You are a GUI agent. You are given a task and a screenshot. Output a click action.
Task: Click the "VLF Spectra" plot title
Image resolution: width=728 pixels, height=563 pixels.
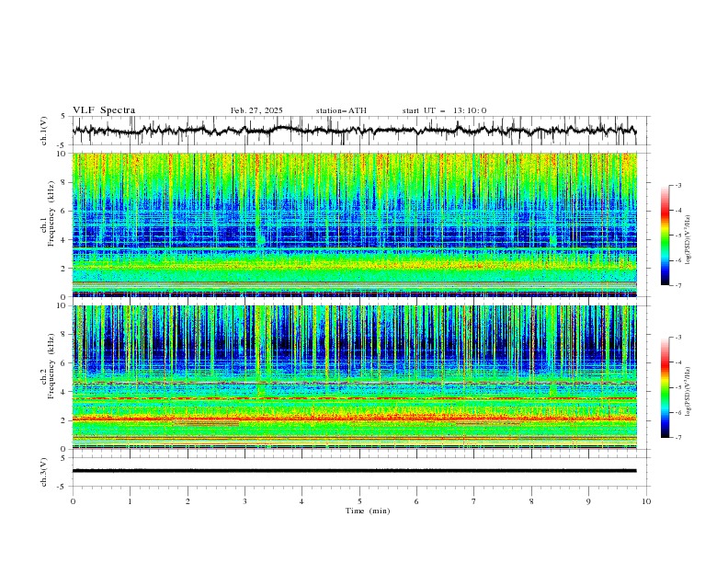104,110
